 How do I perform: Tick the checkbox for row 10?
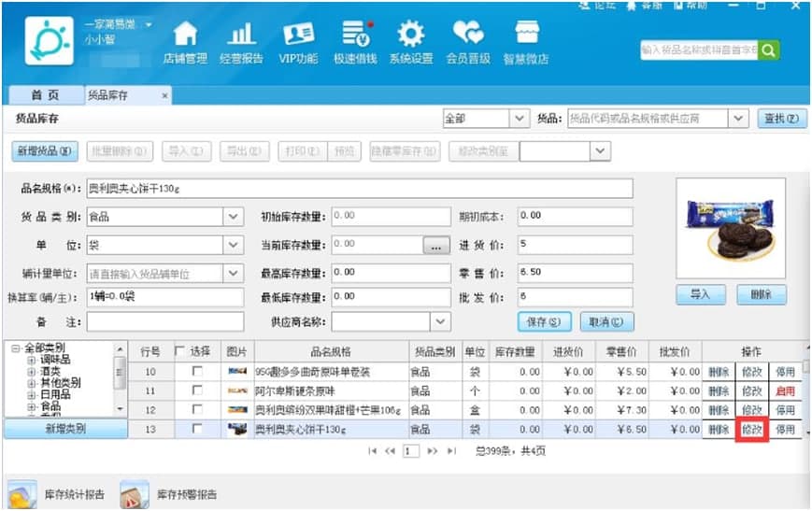[x=196, y=372]
